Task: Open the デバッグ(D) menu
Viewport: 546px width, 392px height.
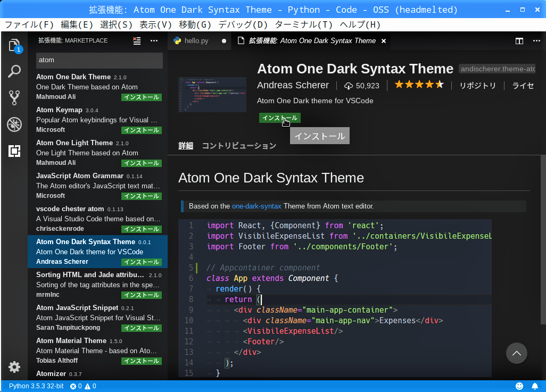Action: coord(243,24)
